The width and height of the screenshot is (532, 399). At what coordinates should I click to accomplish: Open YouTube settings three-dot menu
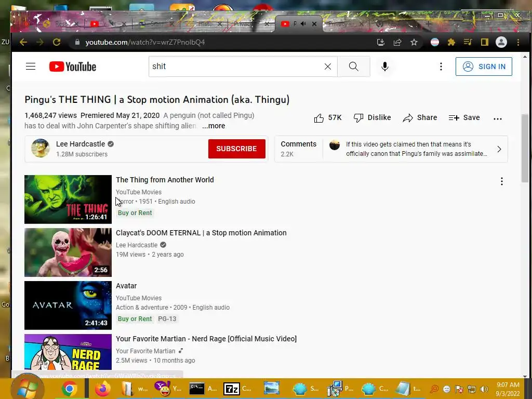(441, 66)
